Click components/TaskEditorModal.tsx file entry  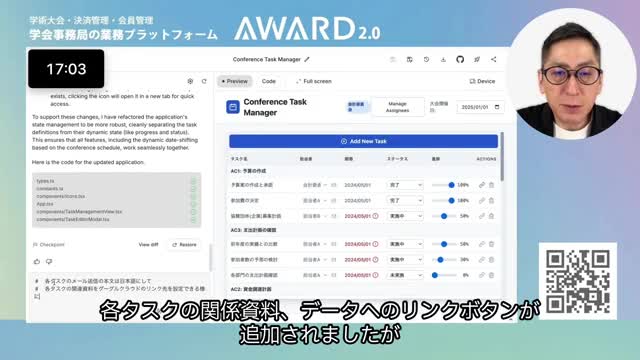click(73, 219)
